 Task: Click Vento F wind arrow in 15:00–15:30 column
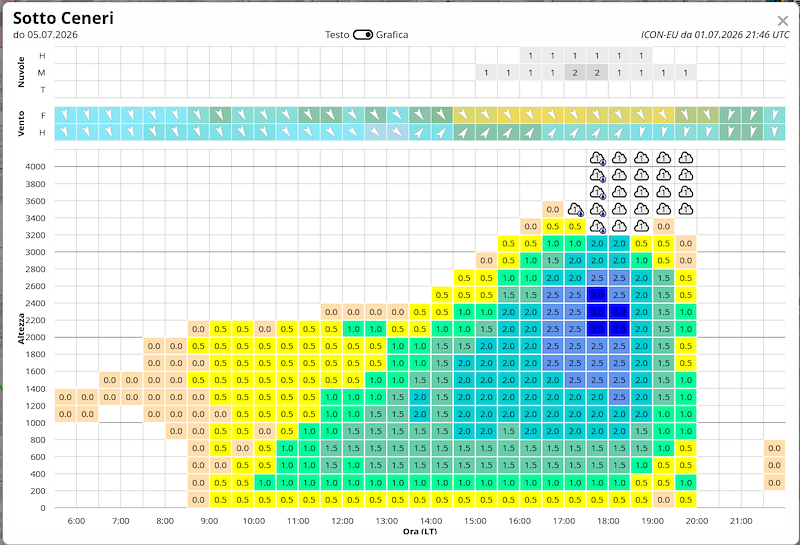[x=486, y=115]
